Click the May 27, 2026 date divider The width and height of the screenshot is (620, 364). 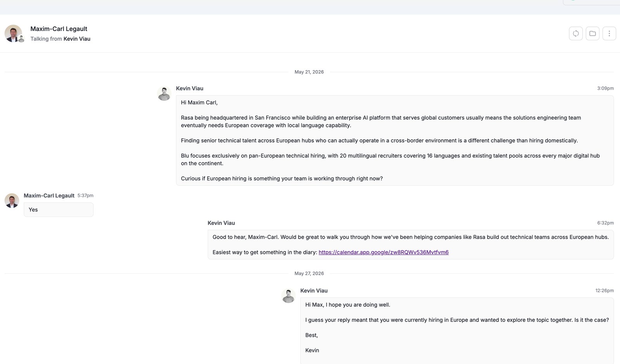[309, 273]
